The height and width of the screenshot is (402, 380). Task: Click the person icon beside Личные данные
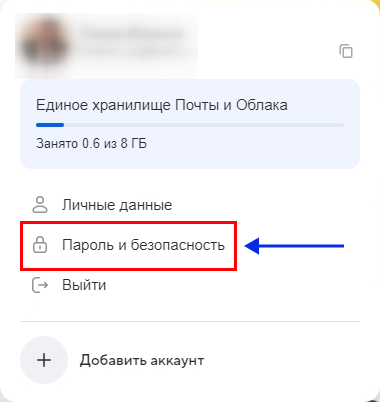click(x=40, y=205)
